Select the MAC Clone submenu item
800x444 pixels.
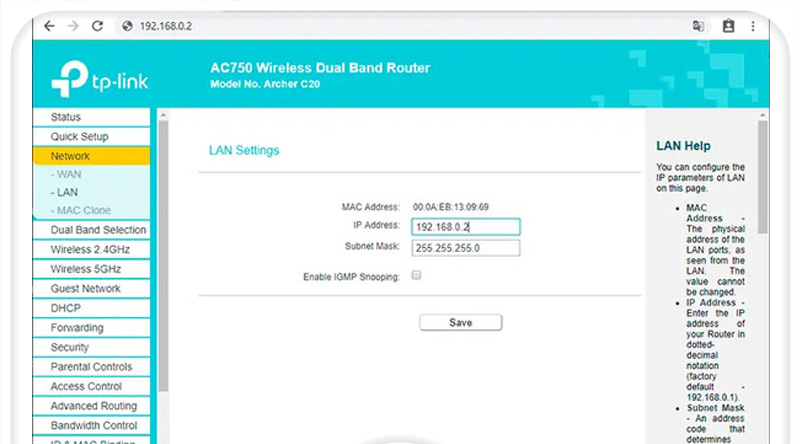83,210
